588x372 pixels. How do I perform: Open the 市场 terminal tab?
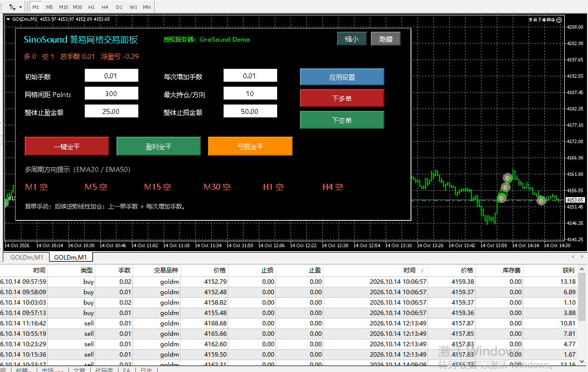[x=52, y=370]
